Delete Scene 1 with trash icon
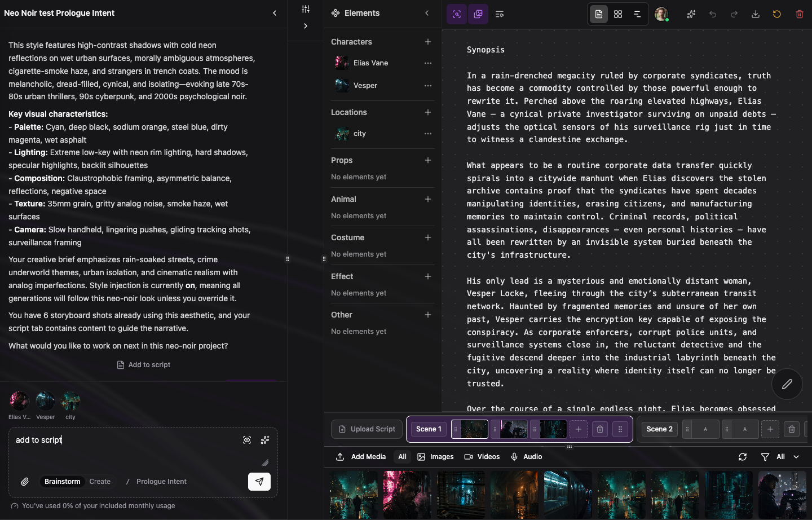Screen dimensions: 812x520 coord(600,429)
